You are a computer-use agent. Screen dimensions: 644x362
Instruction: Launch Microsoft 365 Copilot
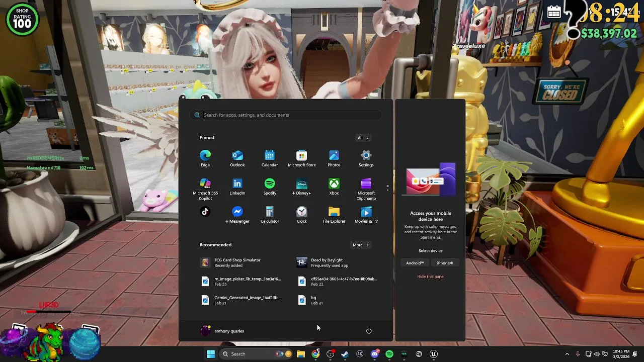205,189
